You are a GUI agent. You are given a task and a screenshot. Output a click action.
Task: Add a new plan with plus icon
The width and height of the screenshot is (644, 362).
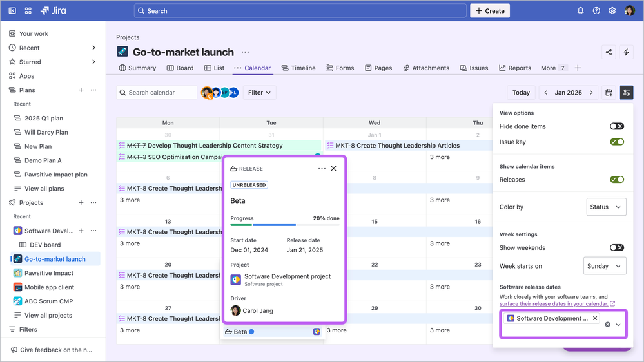pyautogui.click(x=81, y=90)
